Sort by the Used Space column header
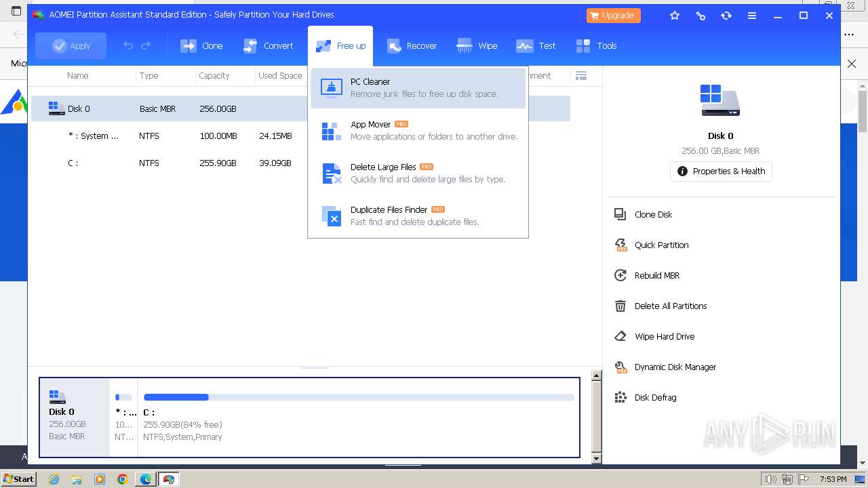Image resolution: width=868 pixels, height=488 pixels. [x=280, y=75]
